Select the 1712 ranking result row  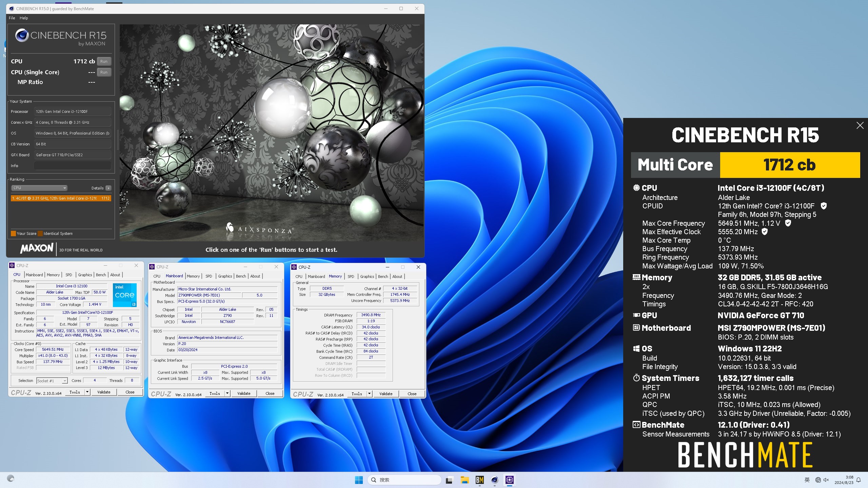pyautogui.click(x=61, y=198)
